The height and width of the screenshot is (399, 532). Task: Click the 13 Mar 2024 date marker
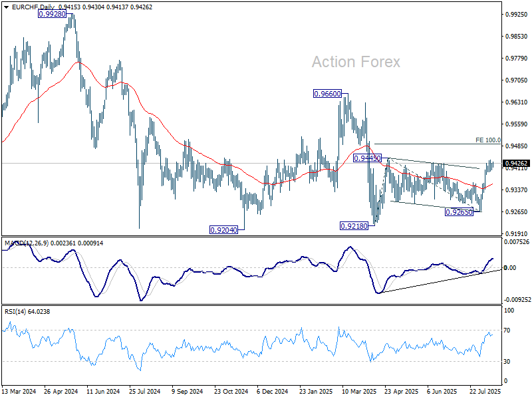point(19,391)
